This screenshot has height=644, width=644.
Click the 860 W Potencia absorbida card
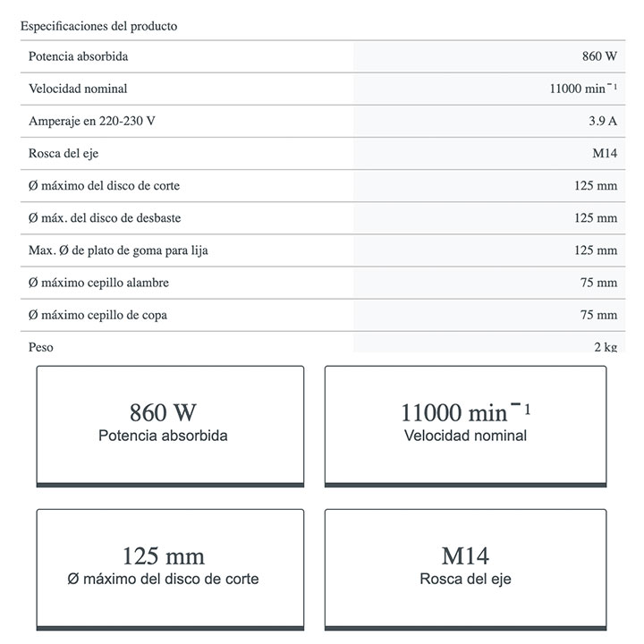170,424
